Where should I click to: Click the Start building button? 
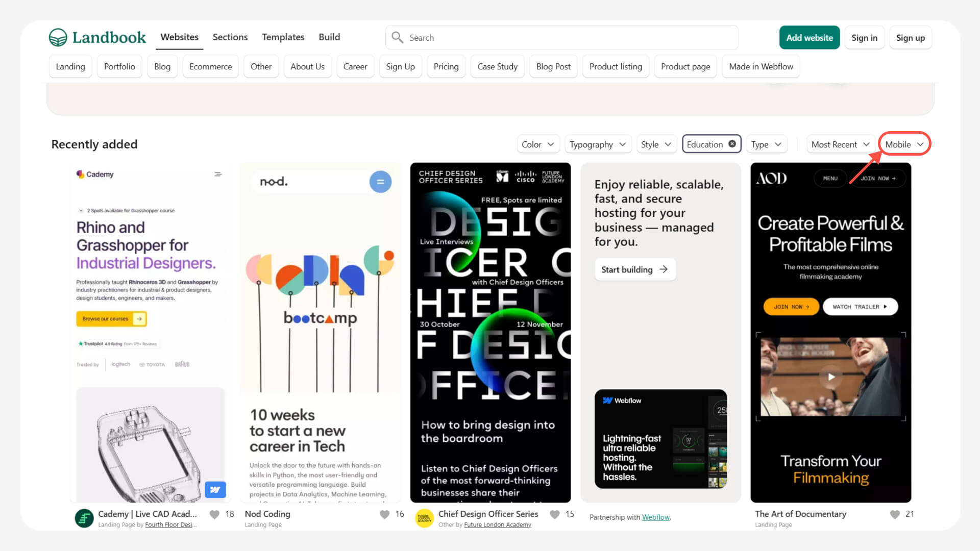coord(635,269)
